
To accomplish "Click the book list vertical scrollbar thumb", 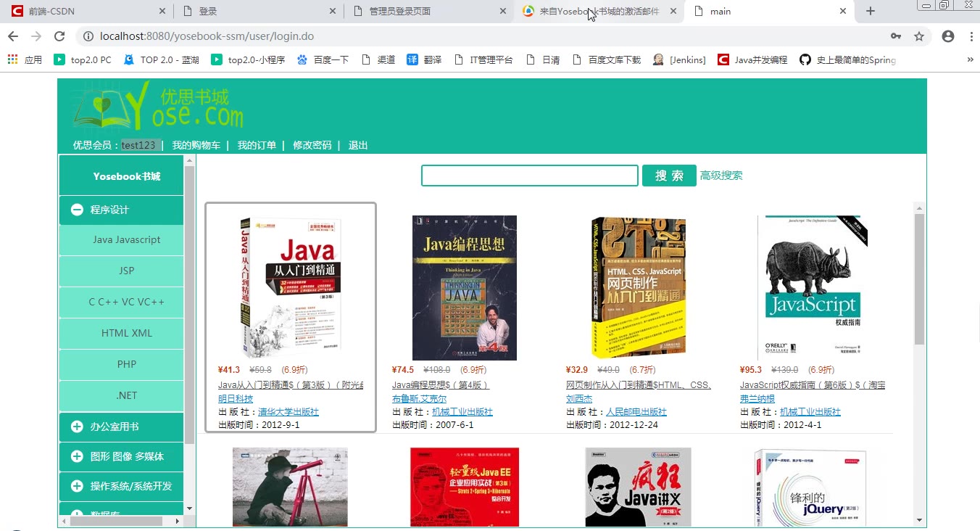I will [x=919, y=279].
